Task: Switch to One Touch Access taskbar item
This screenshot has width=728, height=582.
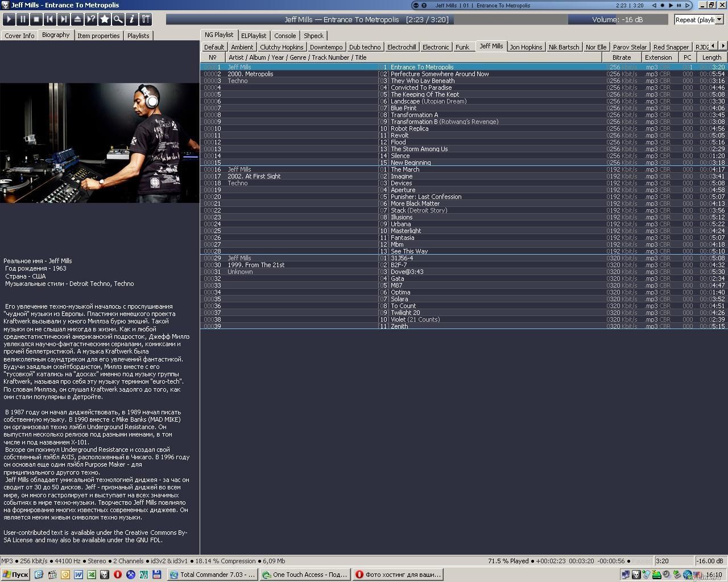Action: (304, 575)
